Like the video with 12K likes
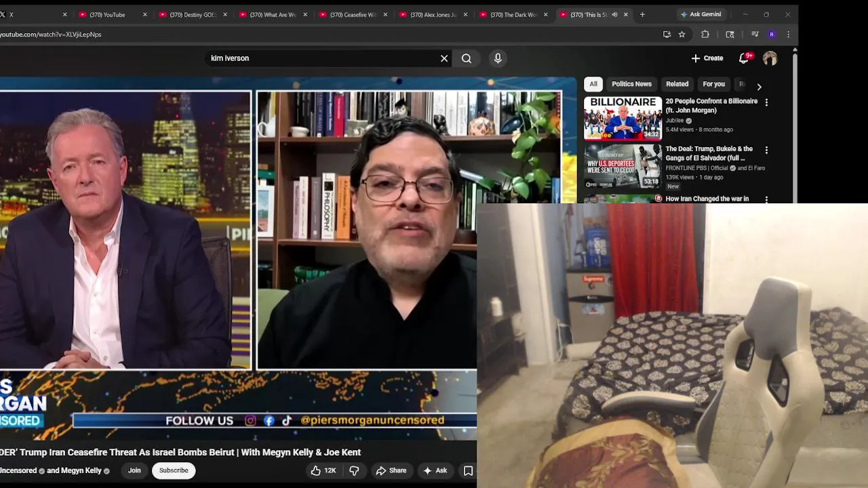The width and height of the screenshot is (868, 488). coord(323,470)
